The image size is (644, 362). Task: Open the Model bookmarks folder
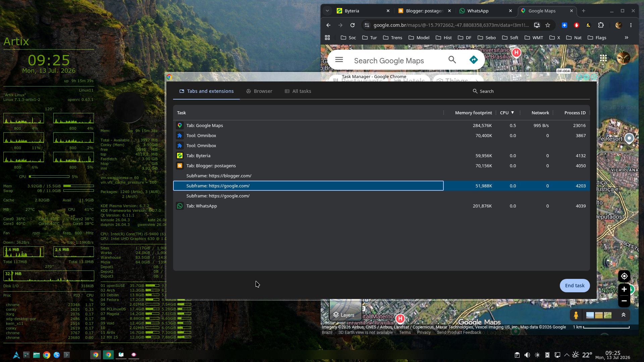[x=419, y=38]
